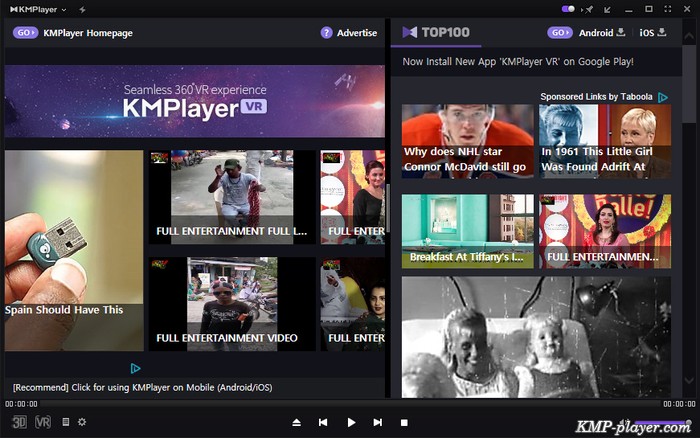Click the KMPlayer logo in title bar
This screenshot has width=700, height=438.
(x=33, y=9)
